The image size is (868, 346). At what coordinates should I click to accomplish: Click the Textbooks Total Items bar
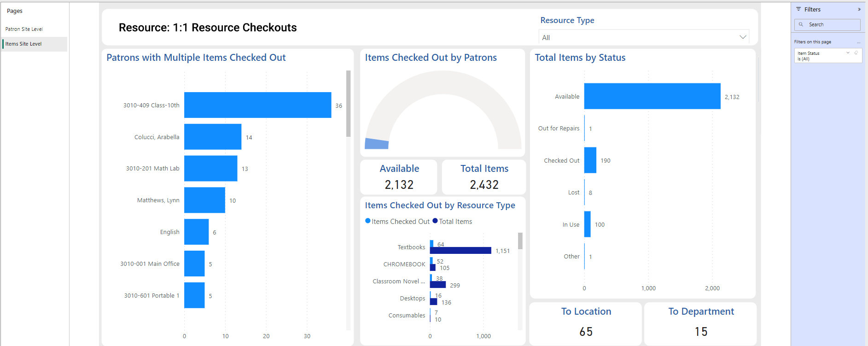coord(460,251)
